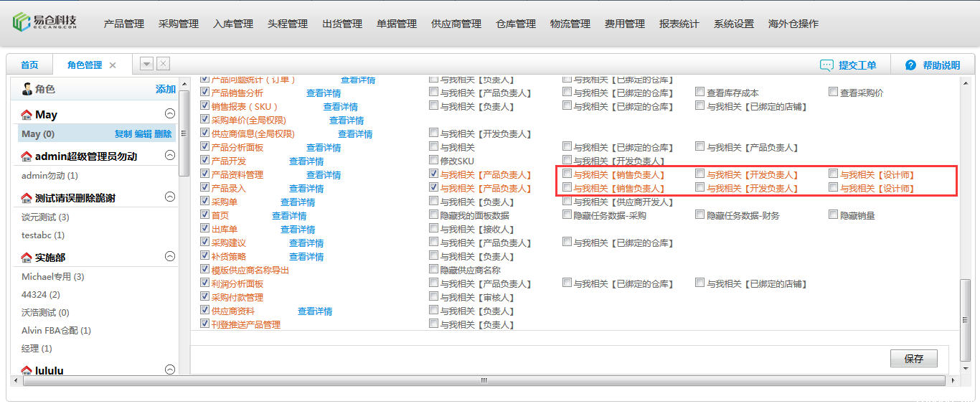Open the 采购管理 menu
Viewport: 980px width, 414px height.
click(x=179, y=24)
